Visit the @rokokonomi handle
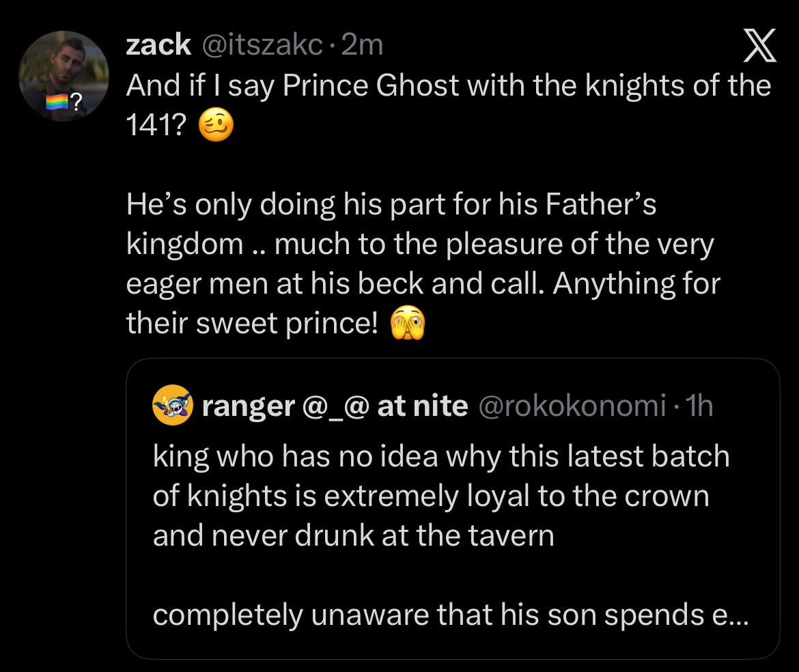Viewport: 799px width, 672px height. pyautogui.click(x=572, y=406)
